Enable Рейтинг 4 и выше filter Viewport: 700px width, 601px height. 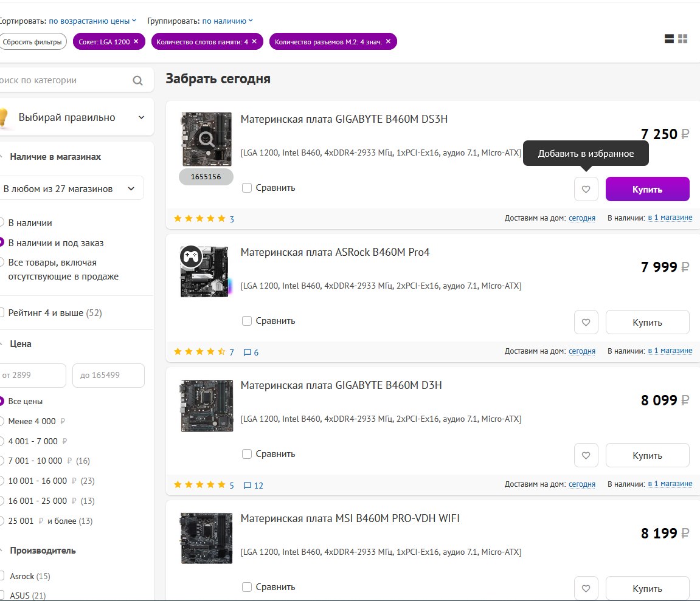pos(51,313)
